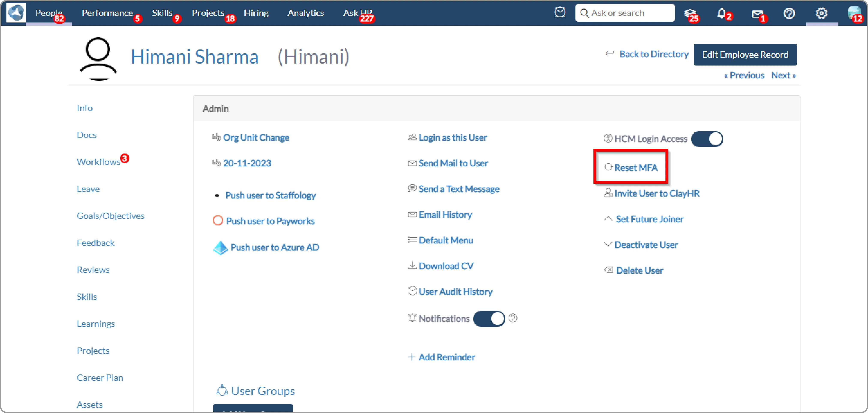This screenshot has width=868, height=413.
Task: Toggle HCM Login Access switch
Action: pyautogui.click(x=707, y=139)
